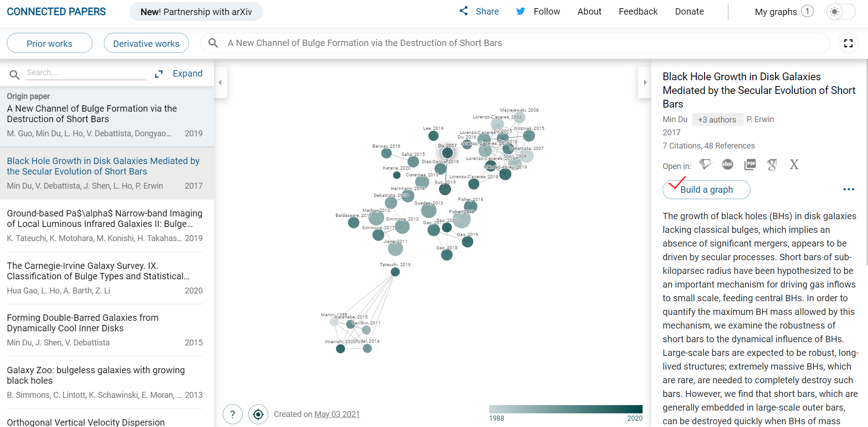
Task: Collapse the right details panel arrow
Action: (645, 82)
